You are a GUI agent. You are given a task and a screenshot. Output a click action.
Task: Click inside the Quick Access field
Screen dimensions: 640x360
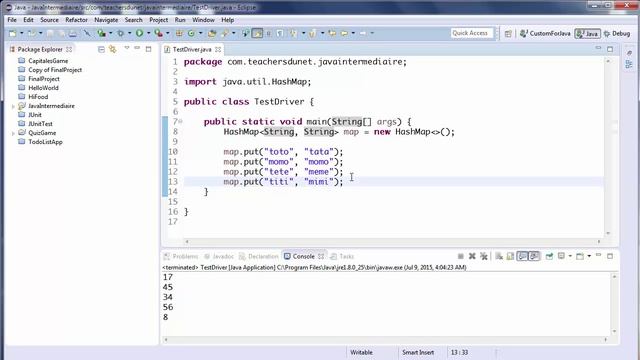pos(471,33)
